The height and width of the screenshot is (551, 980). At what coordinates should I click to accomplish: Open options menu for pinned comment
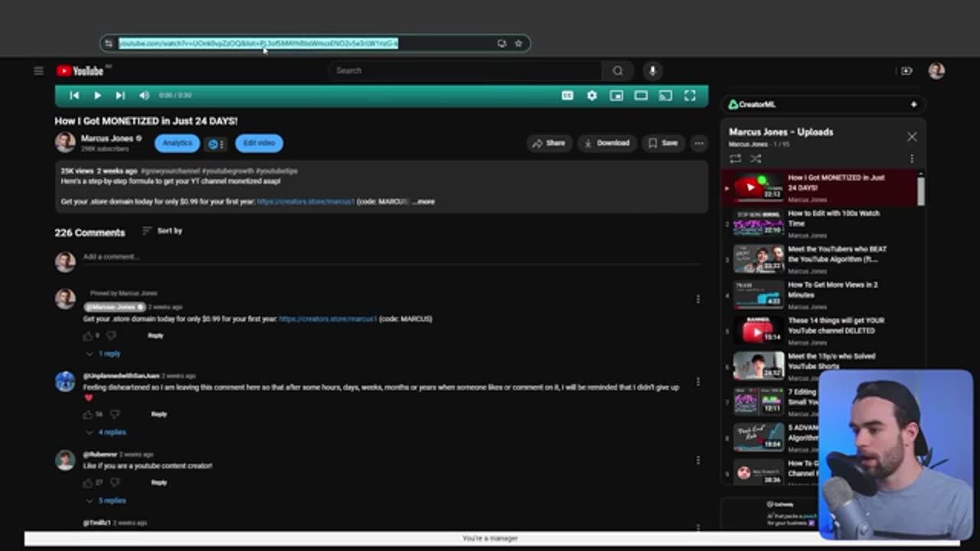[x=697, y=299]
